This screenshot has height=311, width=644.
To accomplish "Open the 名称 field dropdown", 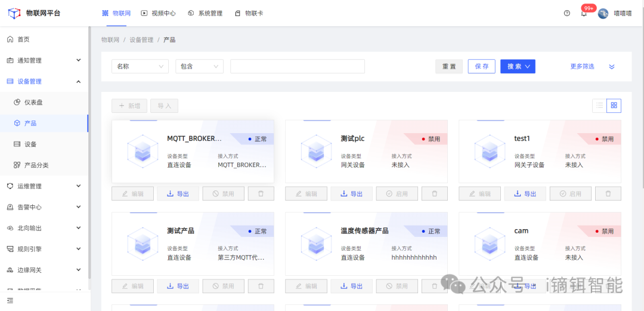I will click(140, 66).
